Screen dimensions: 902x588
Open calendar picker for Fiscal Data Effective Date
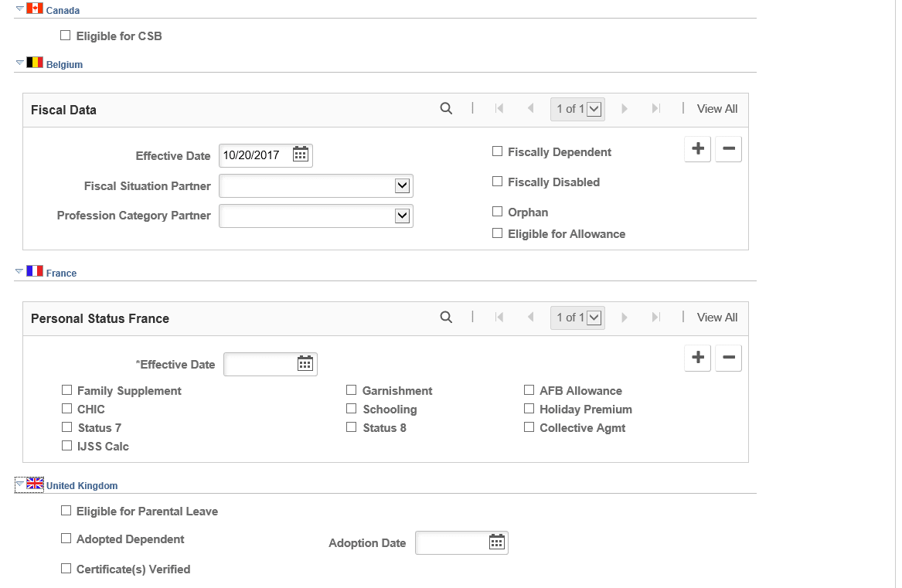tap(301, 155)
